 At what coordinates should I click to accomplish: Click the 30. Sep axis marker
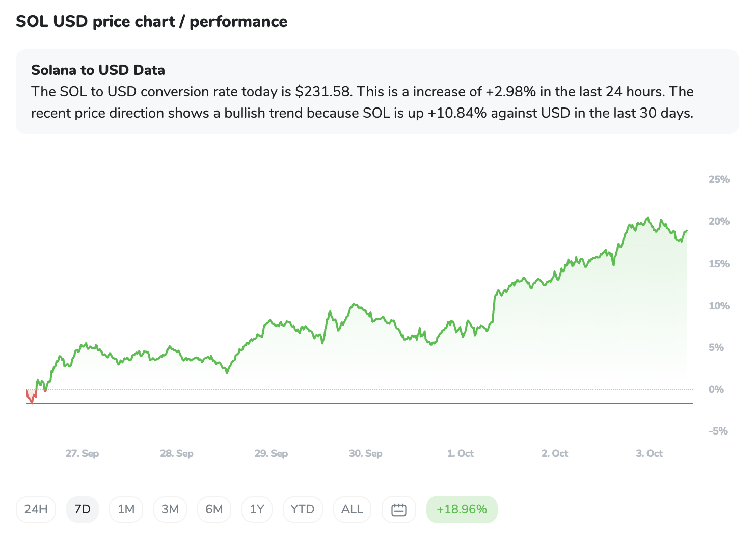point(365,453)
